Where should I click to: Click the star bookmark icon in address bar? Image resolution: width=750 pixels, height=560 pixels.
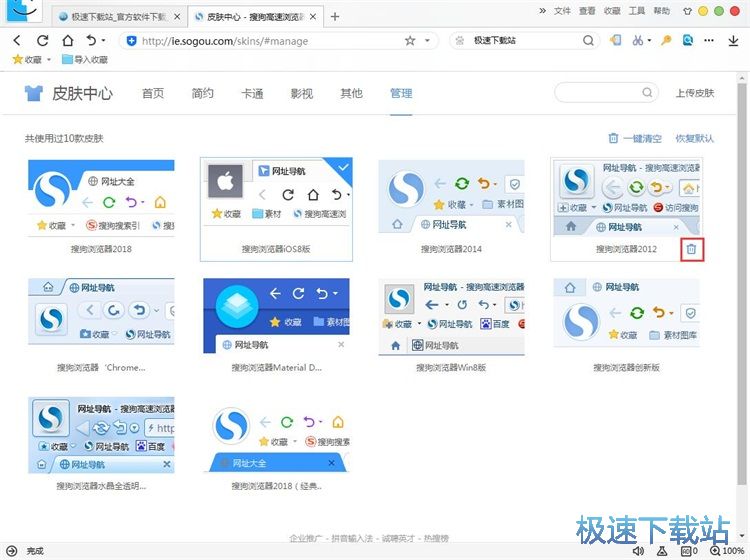410,41
